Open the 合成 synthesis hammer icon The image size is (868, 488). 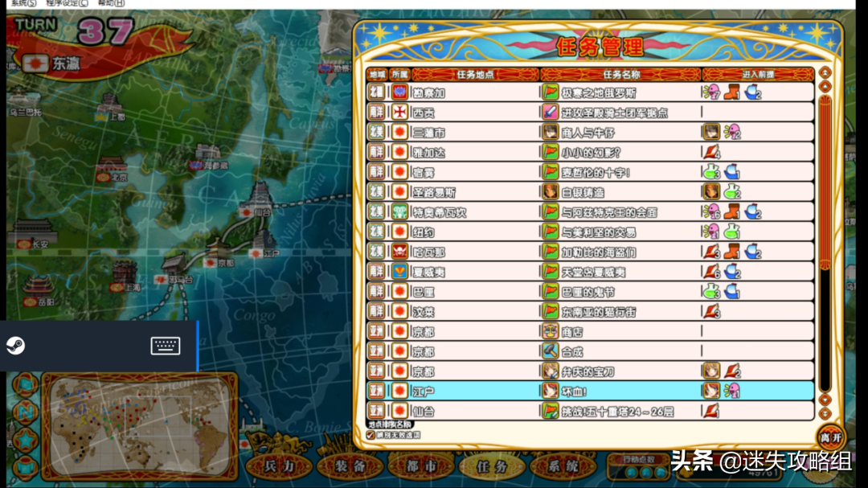(x=551, y=352)
